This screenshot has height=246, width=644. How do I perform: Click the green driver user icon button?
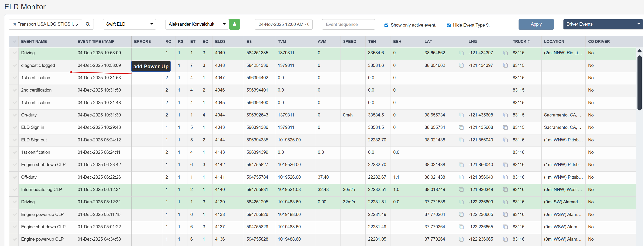(234, 24)
